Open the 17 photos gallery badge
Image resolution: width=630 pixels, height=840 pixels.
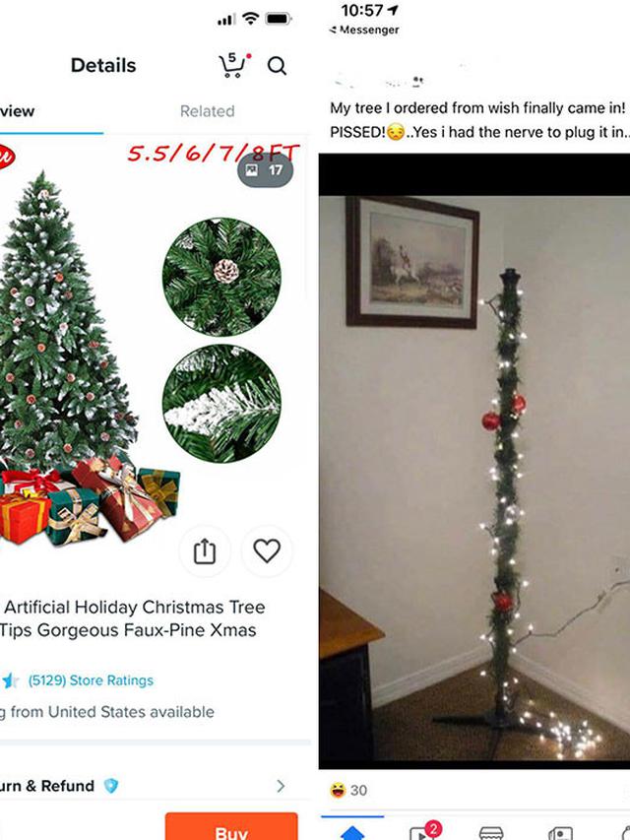point(265,170)
